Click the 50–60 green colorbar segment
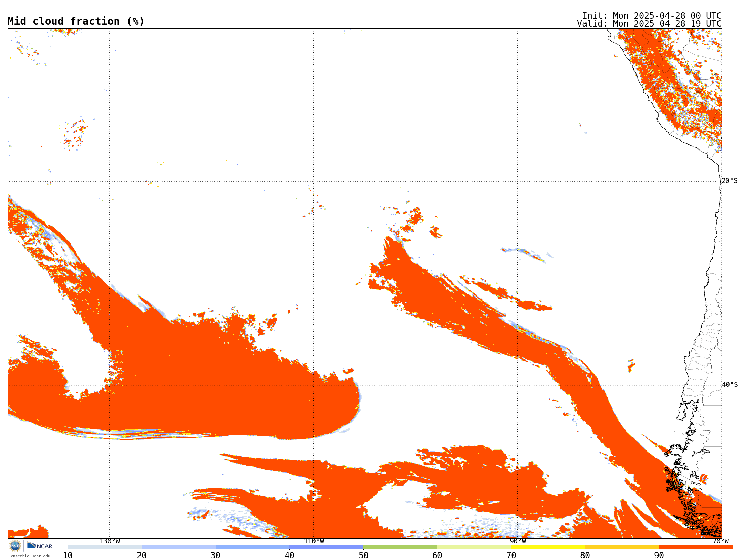 click(x=400, y=547)
